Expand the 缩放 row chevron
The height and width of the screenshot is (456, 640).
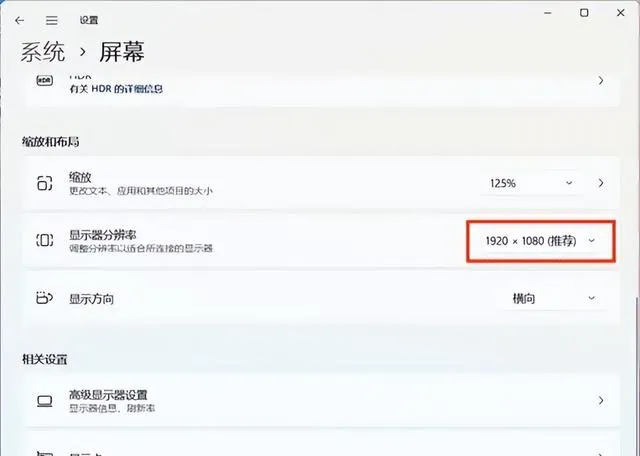point(601,183)
